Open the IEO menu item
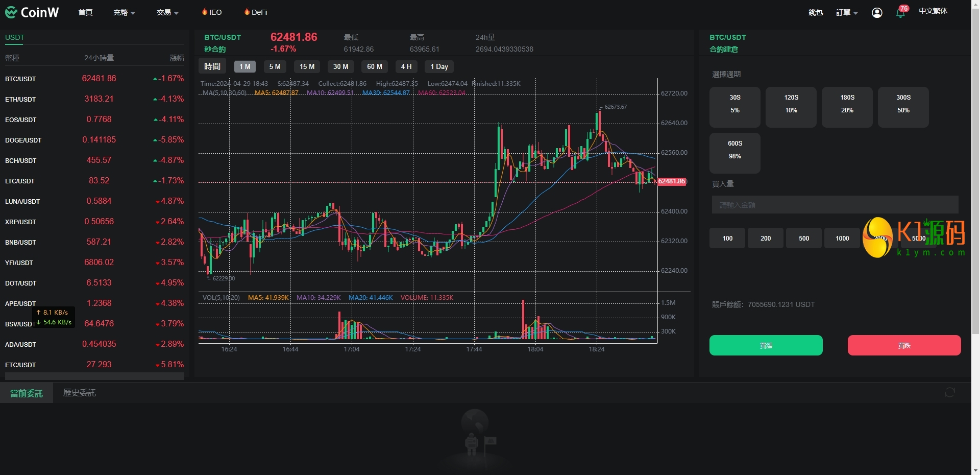The width and height of the screenshot is (980, 475). coord(212,12)
